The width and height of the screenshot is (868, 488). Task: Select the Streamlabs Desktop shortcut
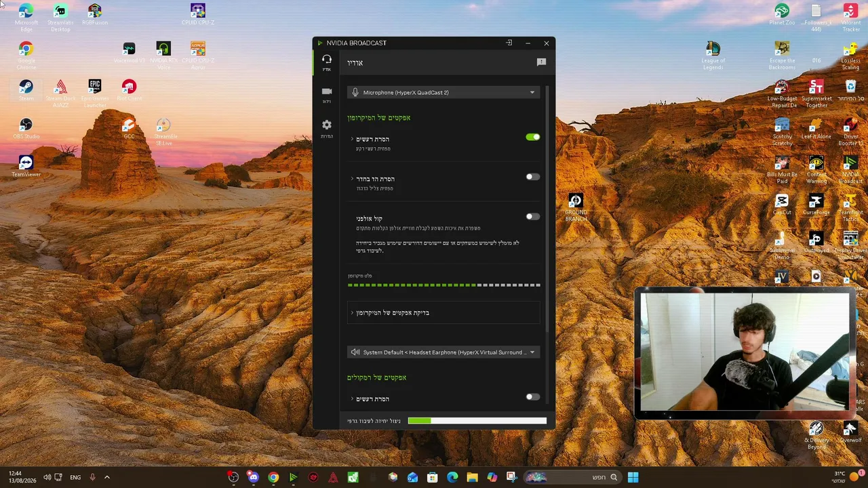60,18
